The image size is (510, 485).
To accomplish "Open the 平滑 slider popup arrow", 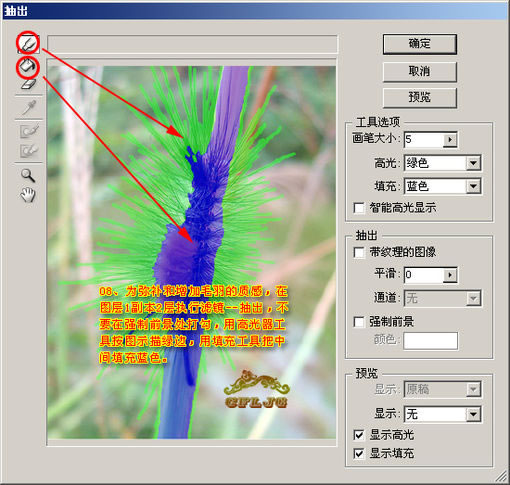I will [x=450, y=275].
